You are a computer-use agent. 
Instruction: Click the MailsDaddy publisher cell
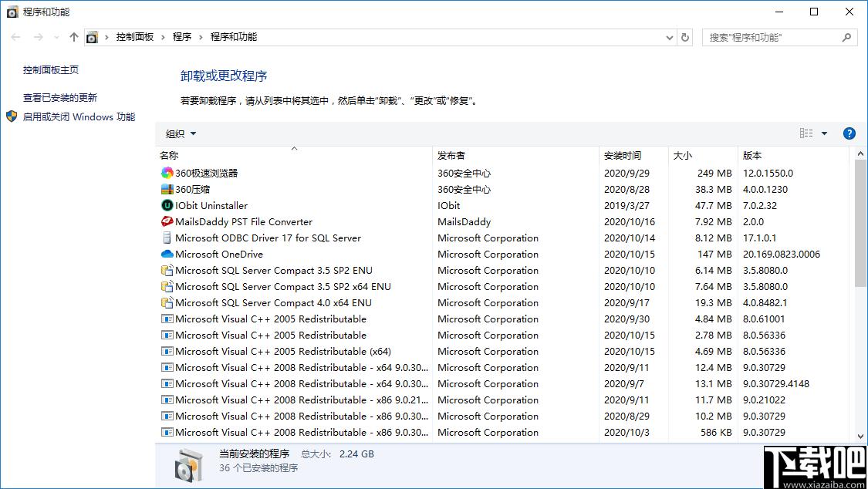tap(464, 222)
